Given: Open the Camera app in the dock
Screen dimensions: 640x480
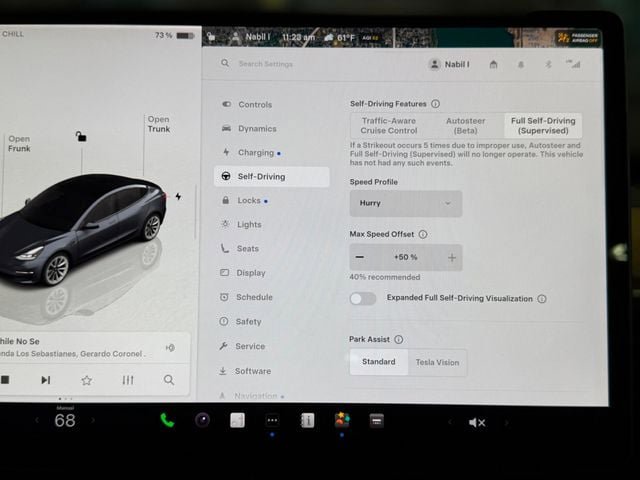Looking at the screenshot, I should [x=202, y=420].
